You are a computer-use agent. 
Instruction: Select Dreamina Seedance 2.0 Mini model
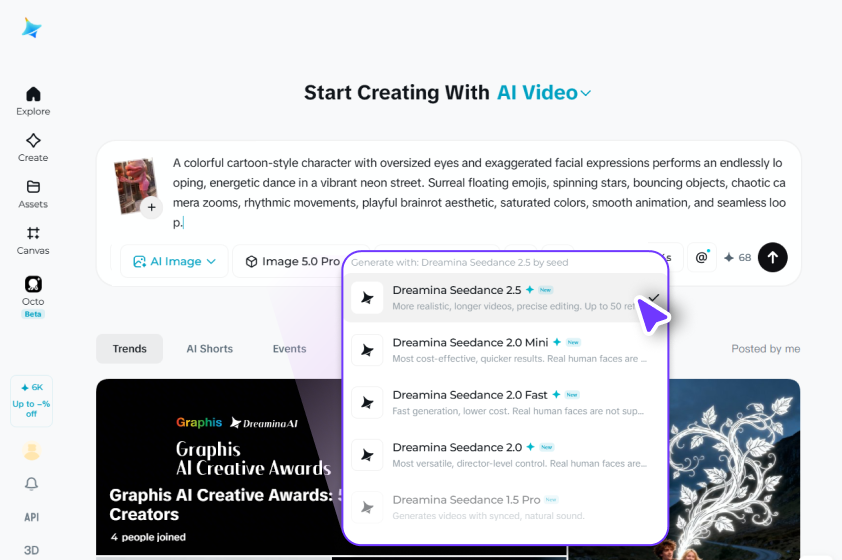(x=505, y=350)
